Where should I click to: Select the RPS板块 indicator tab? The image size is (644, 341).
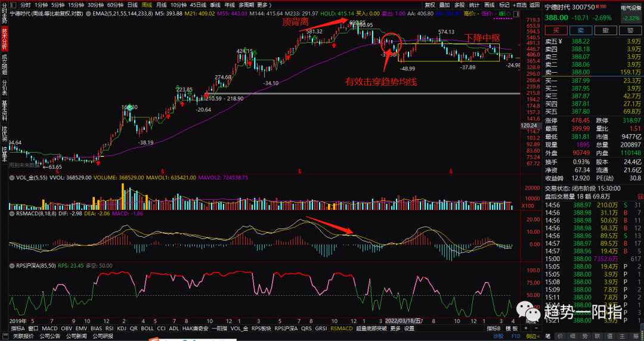click(261, 328)
